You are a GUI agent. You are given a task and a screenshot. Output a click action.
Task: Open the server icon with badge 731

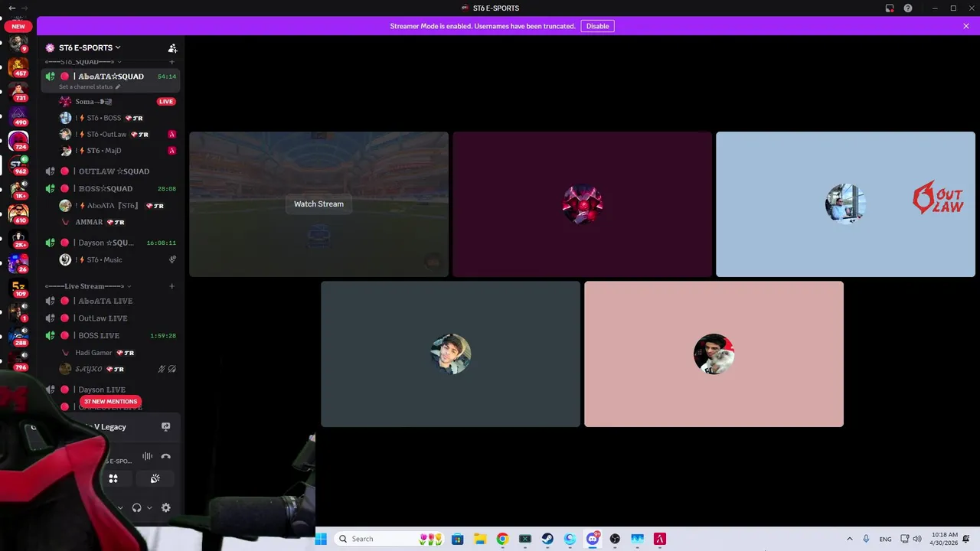point(18,92)
